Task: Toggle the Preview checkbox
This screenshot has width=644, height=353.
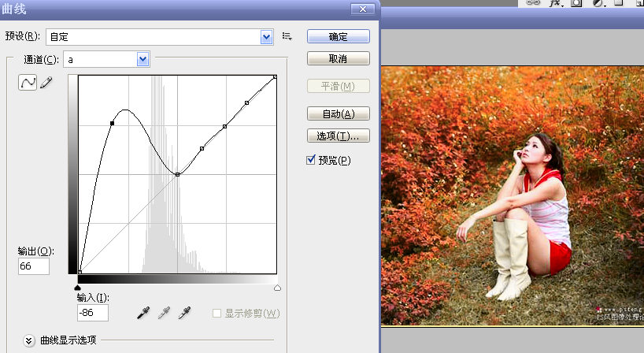Action: pyautogui.click(x=311, y=160)
